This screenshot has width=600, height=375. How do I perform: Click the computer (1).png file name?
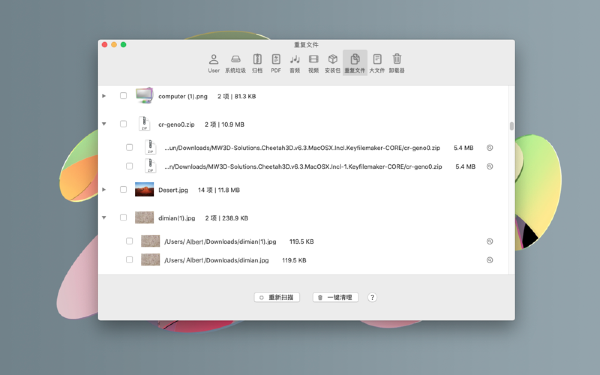pyautogui.click(x=183, y=96)
